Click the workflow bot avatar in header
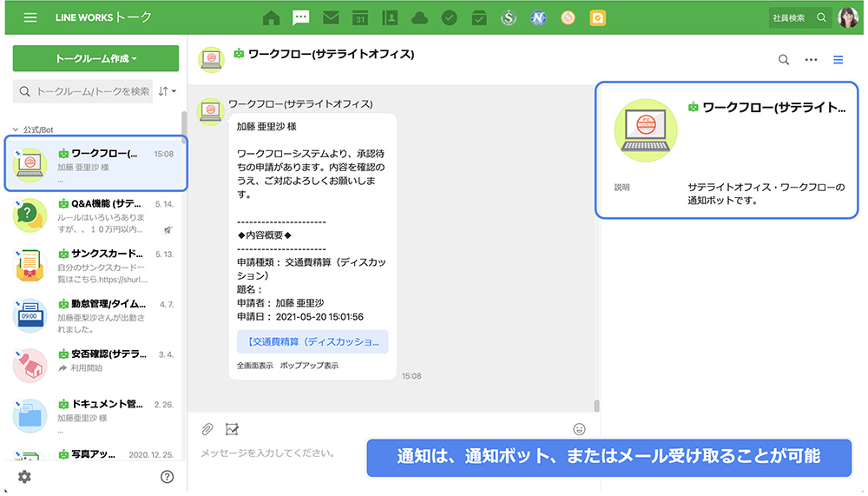This screenshot has height=496, width=868. click(x=211, y=59)
